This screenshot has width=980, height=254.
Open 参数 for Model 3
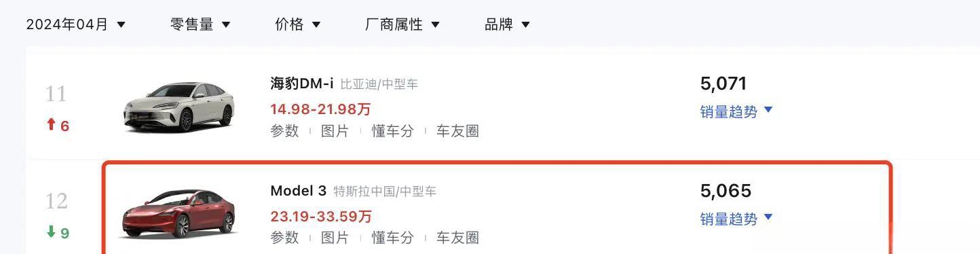pyautogui.click(x=284, y=238)
